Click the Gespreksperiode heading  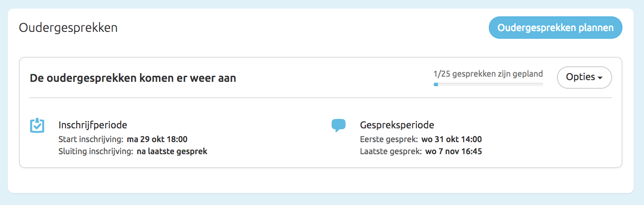click(397, 125)
